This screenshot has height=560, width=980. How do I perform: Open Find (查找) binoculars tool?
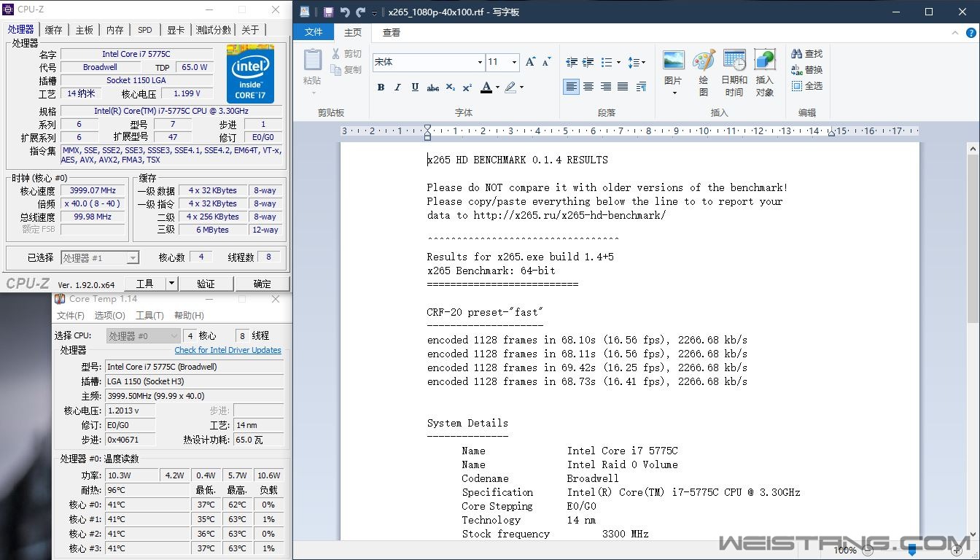coord(807,54)
